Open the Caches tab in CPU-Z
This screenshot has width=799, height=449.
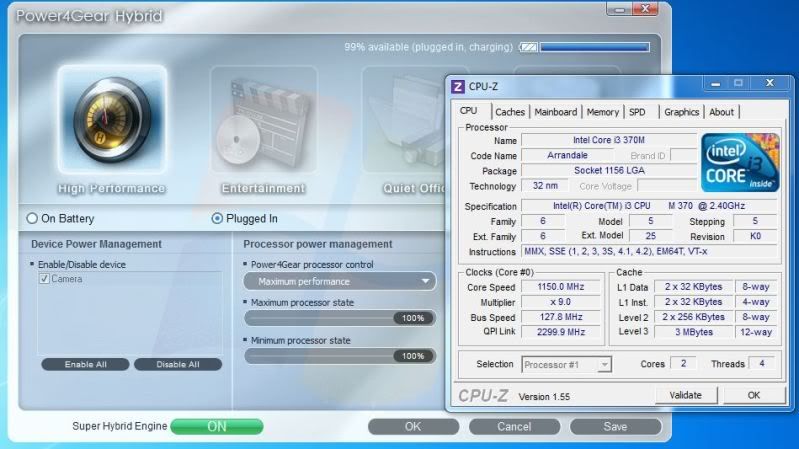510,112
